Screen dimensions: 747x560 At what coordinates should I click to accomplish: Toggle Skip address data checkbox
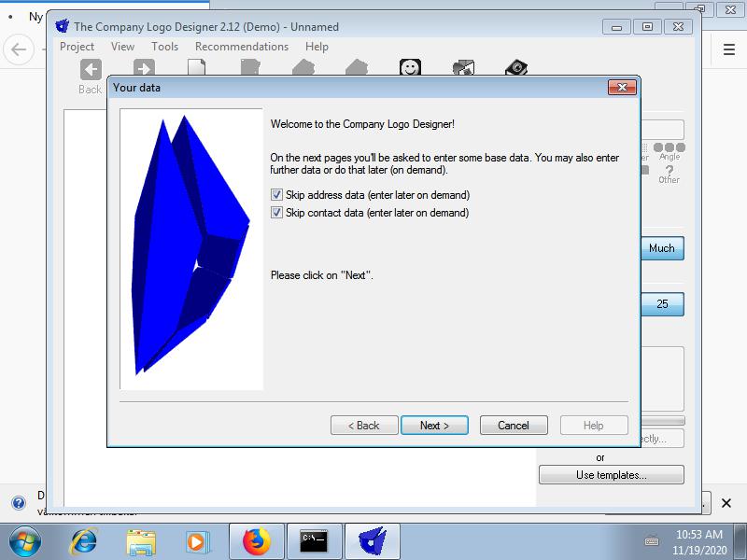tap(276, 195)
